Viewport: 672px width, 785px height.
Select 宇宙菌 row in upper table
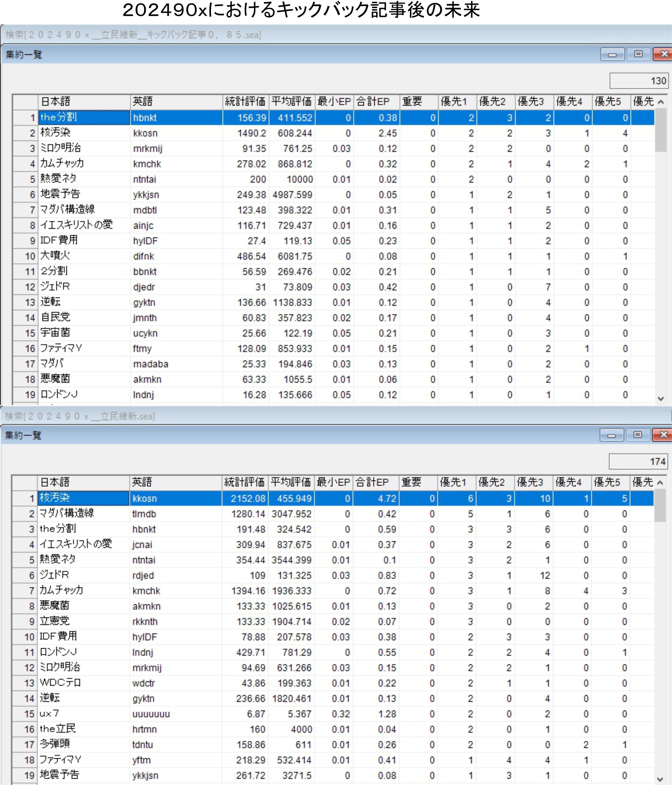point(334,333)
